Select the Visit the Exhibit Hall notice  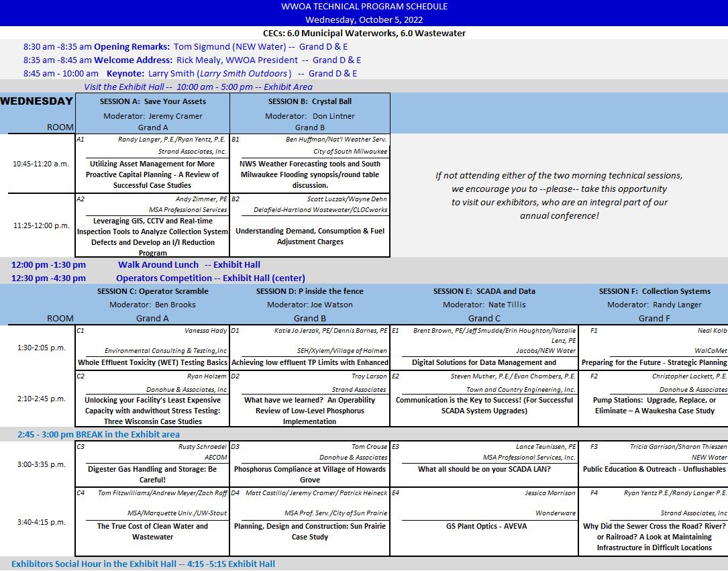[x=198, y=87]
